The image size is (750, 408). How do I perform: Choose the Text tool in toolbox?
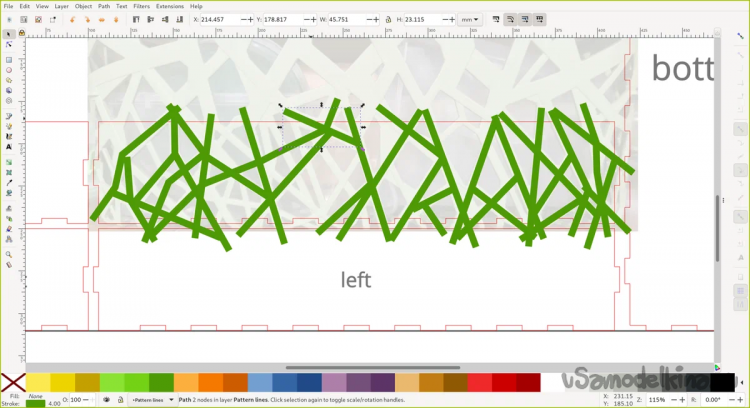[9, 147]
